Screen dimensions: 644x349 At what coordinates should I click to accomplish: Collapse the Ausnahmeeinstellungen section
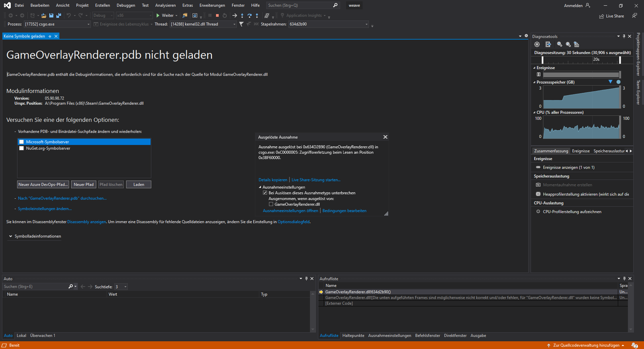(x=260, y=187)
